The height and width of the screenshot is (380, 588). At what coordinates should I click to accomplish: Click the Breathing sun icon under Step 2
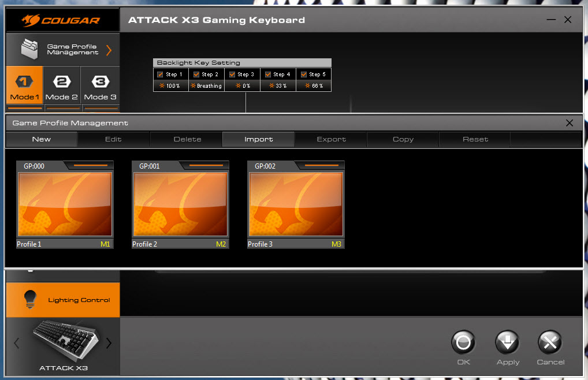coord(193,86)
